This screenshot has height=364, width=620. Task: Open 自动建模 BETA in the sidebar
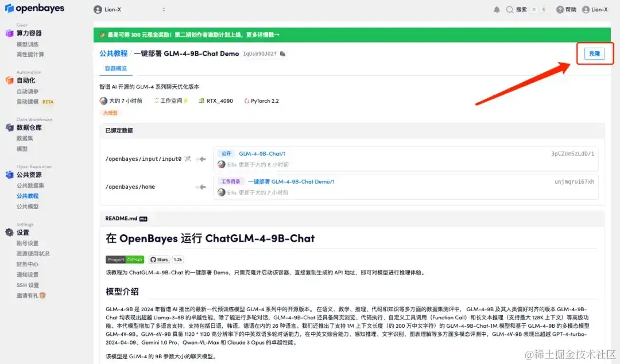[x=35, y=102]
